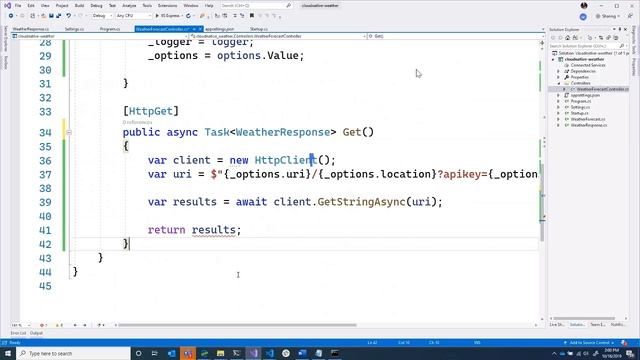Open Task View from taskbar
Viewport: 640px width, 360px height.
pyautogui.click(x=155, y=353)
